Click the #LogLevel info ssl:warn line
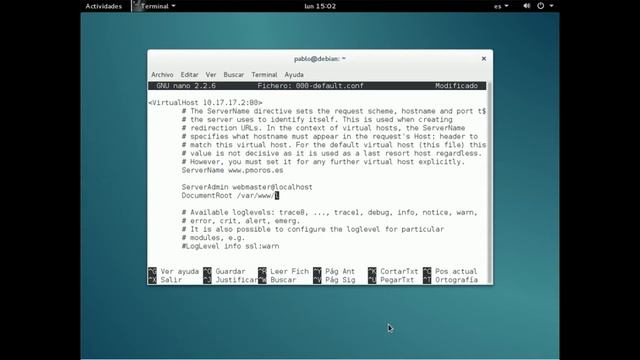This screenshot has height=360, width=640. [230, 246]
